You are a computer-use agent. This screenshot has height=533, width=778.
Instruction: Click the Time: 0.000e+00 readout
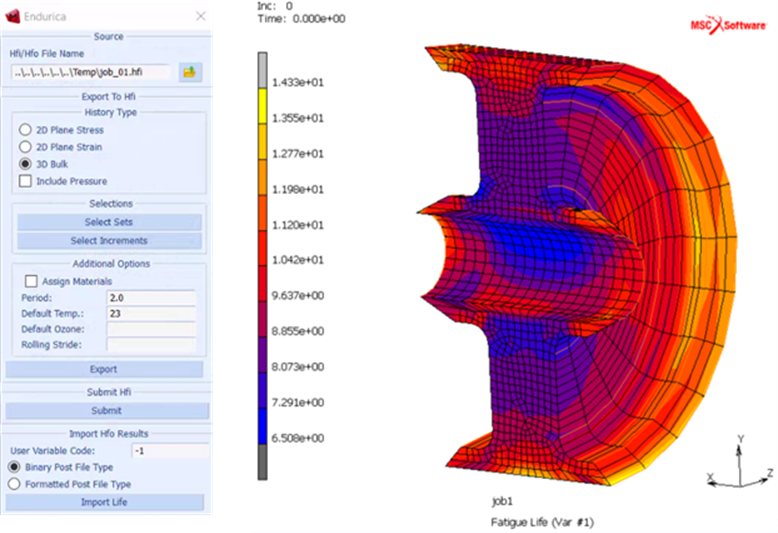[301, 19]
